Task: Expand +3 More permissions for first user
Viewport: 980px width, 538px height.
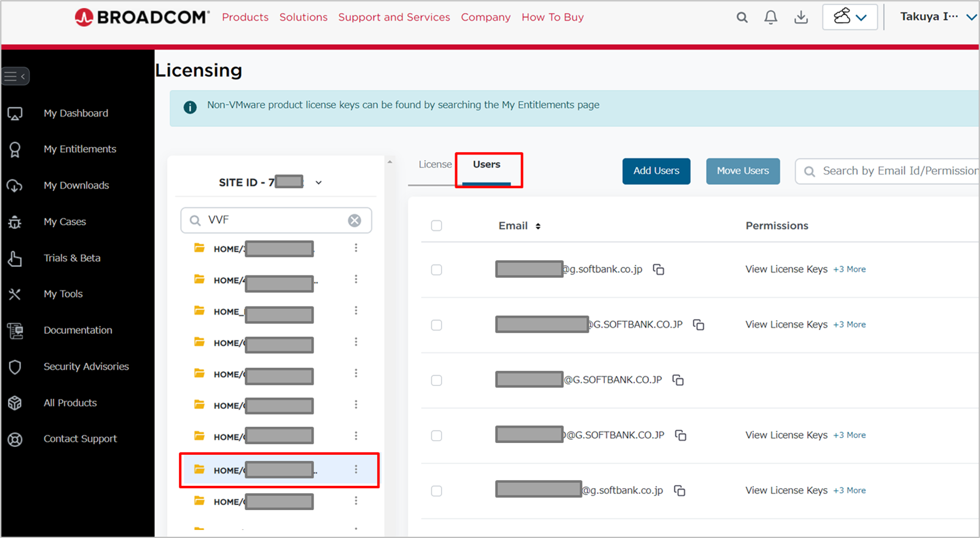Action: pos(850,269)
